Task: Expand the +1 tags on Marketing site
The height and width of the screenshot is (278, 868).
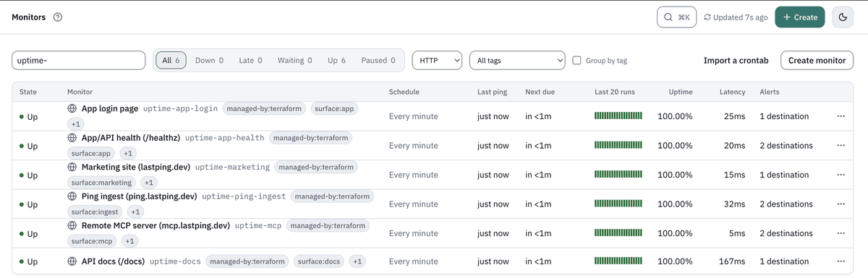Action: 149,183
